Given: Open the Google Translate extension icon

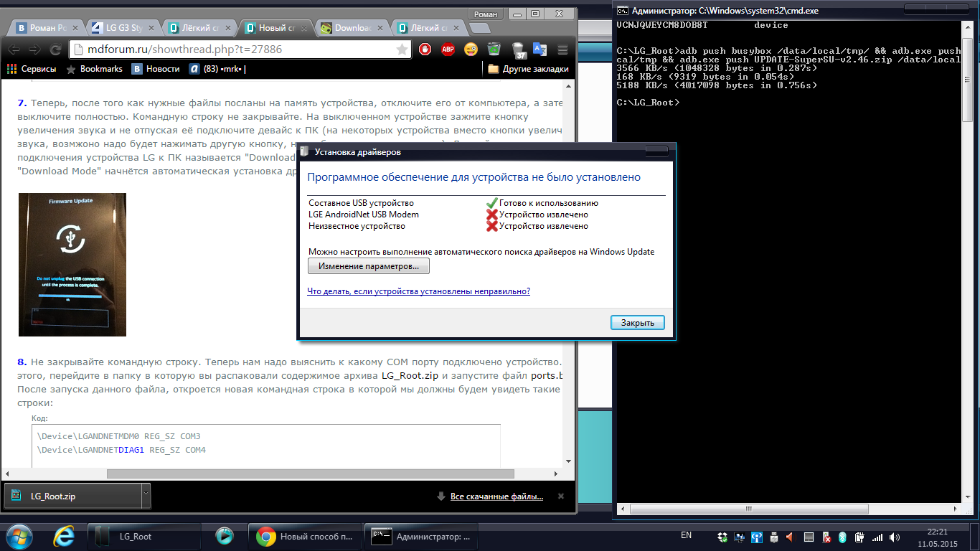Looking at the screenshot, I should coord(540,50).
